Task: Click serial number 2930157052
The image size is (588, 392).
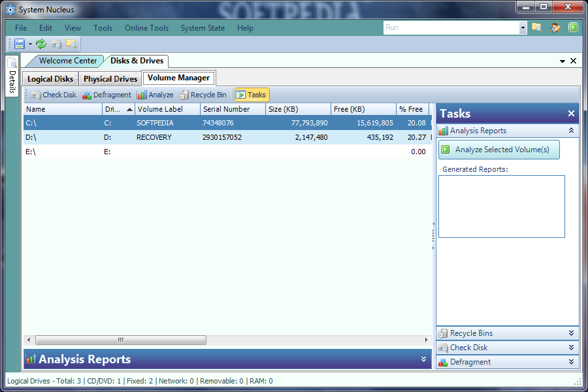Action: (x=222, y=137)
